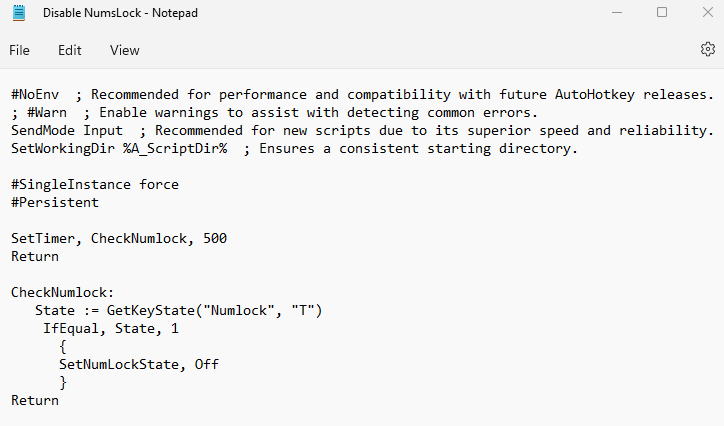
Task: Minimize the Notepad window
Action: tap(616, 13)
